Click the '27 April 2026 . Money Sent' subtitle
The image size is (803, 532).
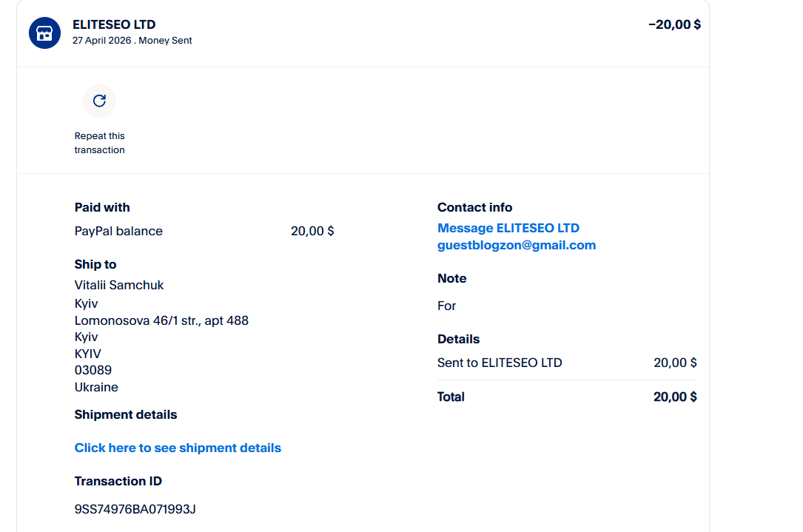[x=132, y=41]
